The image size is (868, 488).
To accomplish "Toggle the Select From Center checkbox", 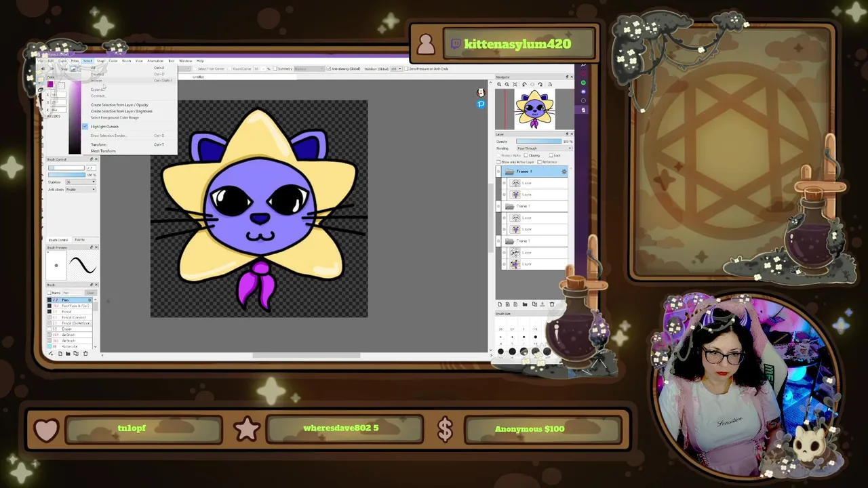I will [x=195, y=68].
